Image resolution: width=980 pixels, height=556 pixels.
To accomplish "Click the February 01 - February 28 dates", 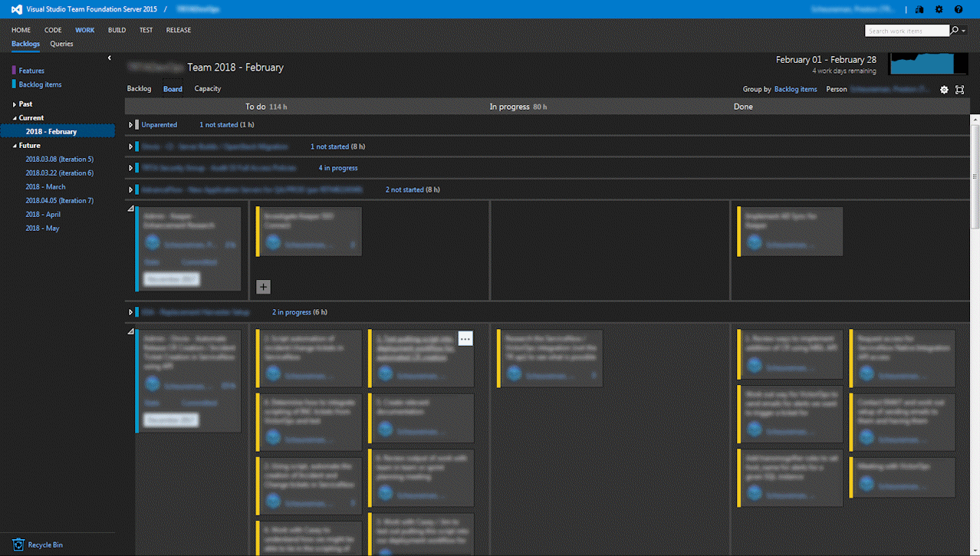I will (x=826, y=60).
